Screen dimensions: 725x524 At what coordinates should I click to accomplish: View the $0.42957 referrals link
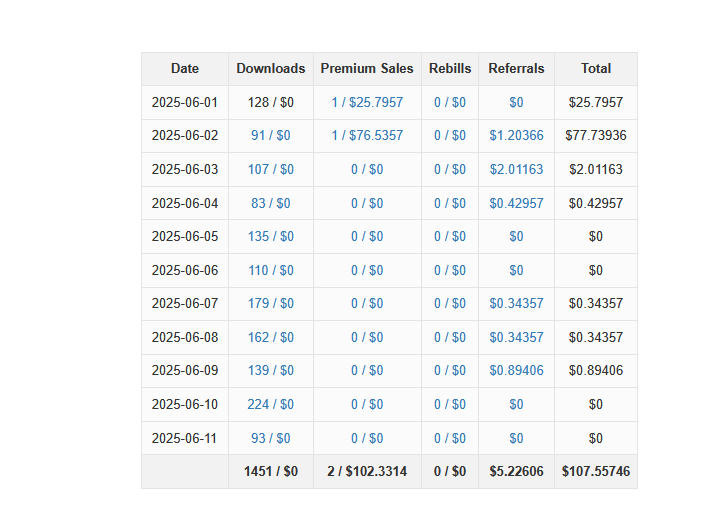tap(516, 203)
